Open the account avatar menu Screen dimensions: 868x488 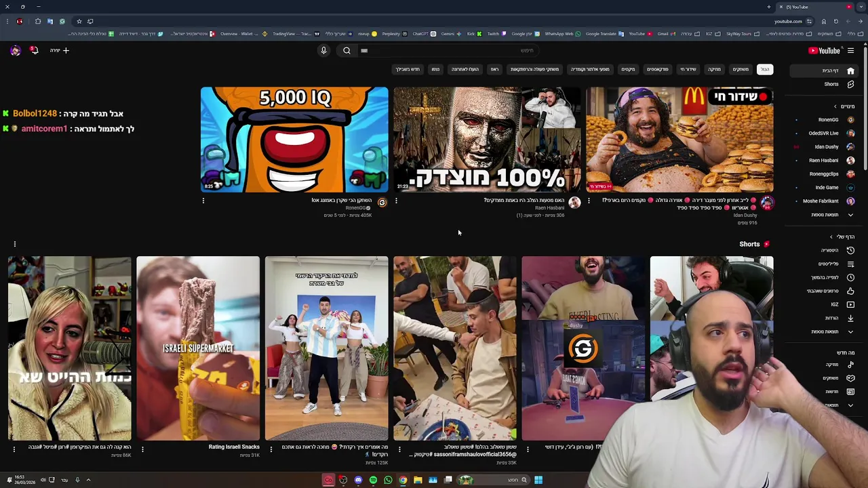click(15, 50)
